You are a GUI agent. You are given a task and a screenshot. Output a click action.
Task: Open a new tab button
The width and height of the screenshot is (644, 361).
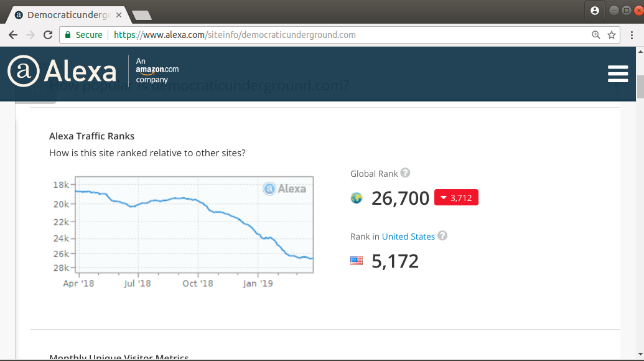click(x=142, y=16)
